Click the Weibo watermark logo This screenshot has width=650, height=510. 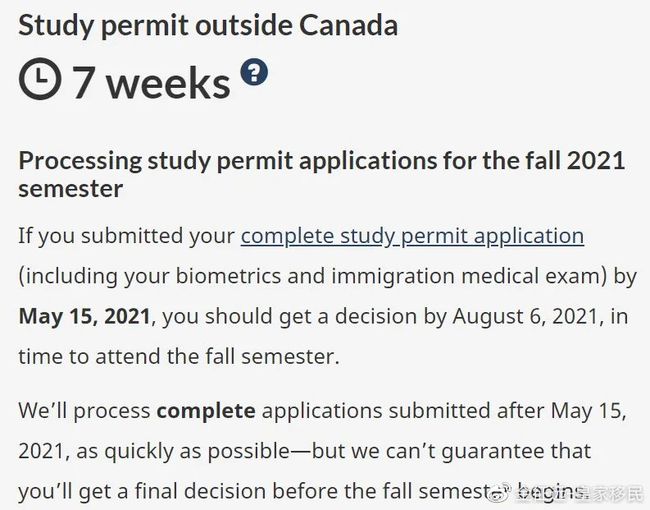[500, 491]
